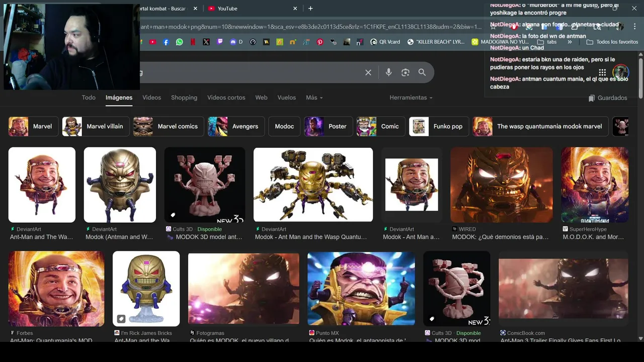
Task: Filter by the Avengers chip
Action: click(x=236, y=127)
